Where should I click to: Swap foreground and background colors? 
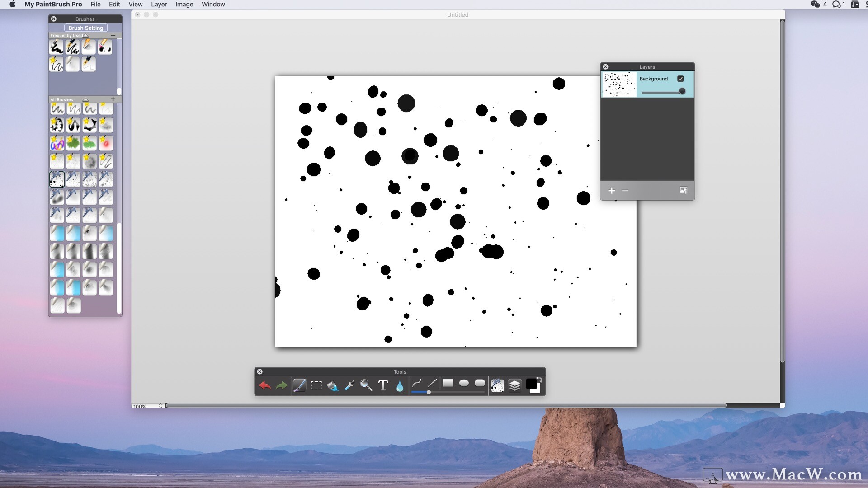click(539, 379)
